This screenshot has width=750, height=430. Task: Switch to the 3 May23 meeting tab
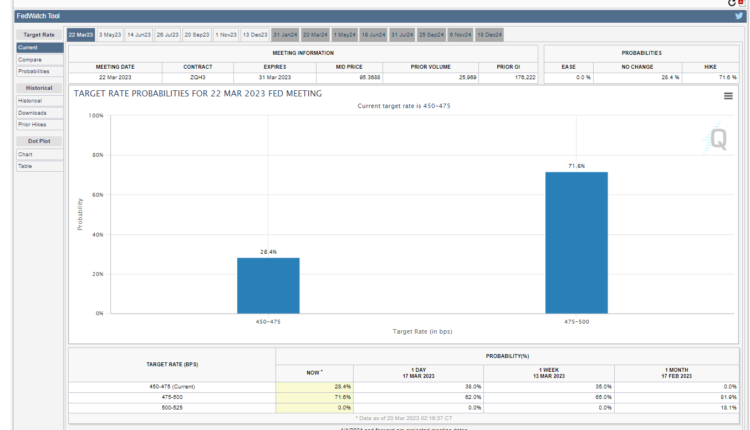pyautogui.click(x=109, y=34)
